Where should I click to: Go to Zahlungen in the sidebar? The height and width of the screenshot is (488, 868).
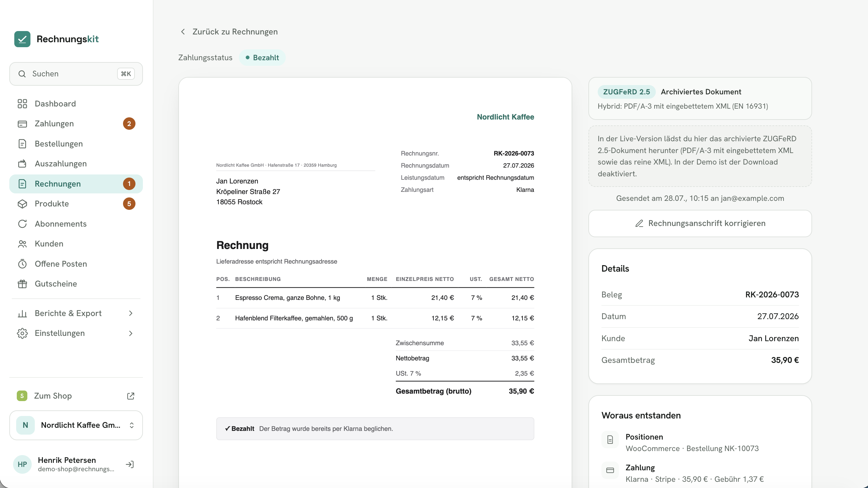tap(76, 124)
